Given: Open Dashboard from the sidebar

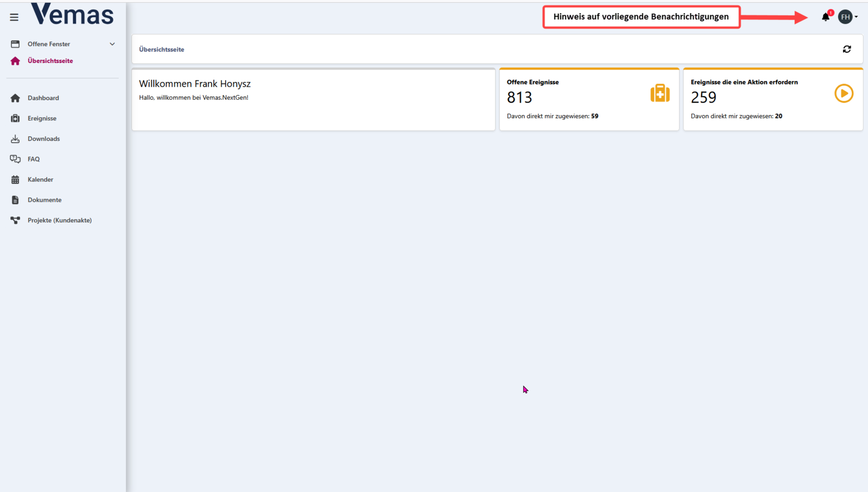Looking at the screenshot, I should tap(43, 98).
